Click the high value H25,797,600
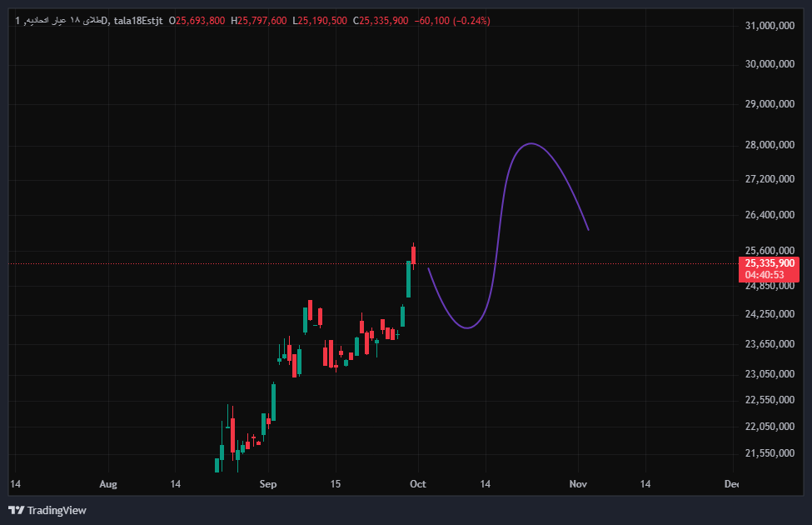Screen dimensions: 812x525 [258, 21]
